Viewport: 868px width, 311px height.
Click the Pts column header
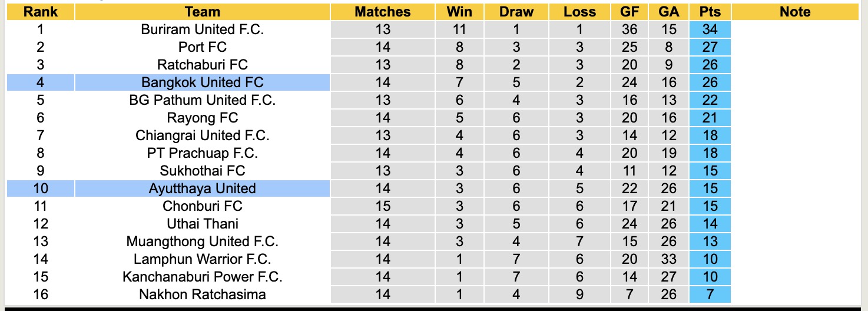point(710,12)
